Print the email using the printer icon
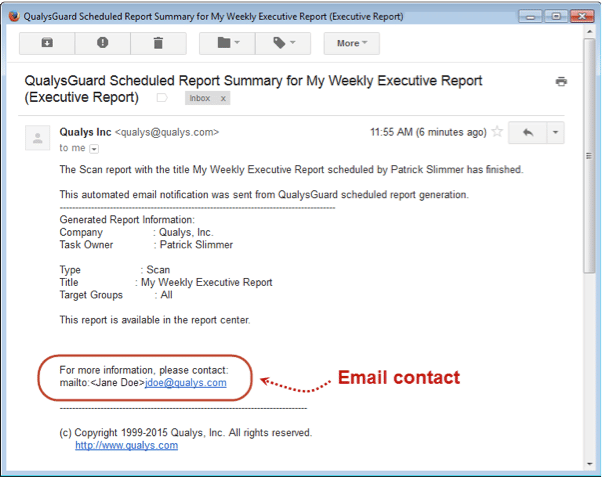This screenshot has height=477, width=602. click(x=561, y=81)
